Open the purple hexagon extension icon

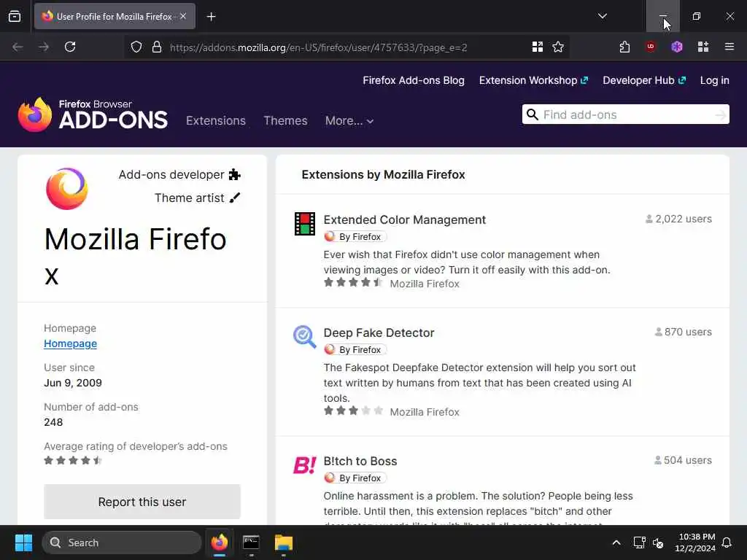(x=677, y=47)
